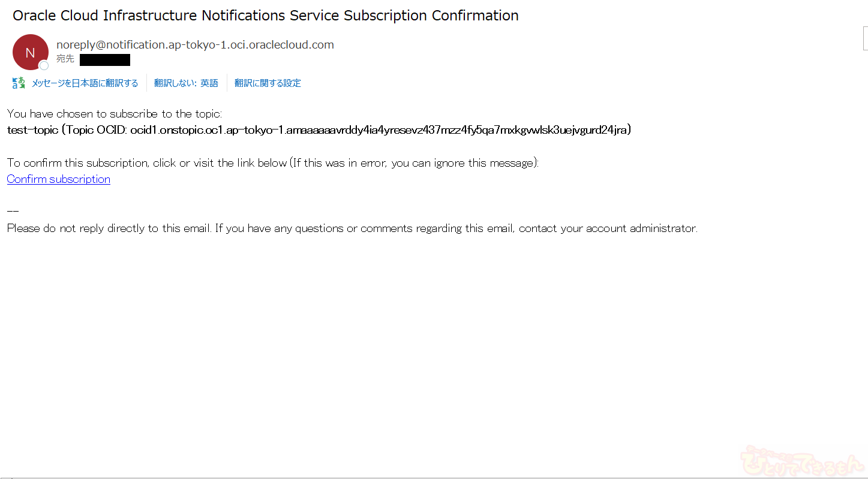This screenshot has height=479, width=868.
Task: Click the redacted recipient name block
Action: click(105, 59)
